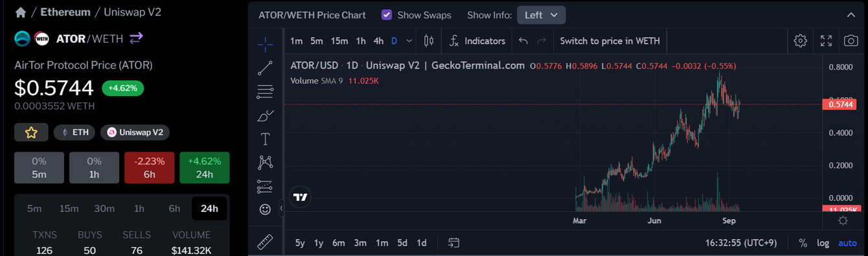
Task: Take a chart snapshot with camera icon
Action: coord(851,41)
